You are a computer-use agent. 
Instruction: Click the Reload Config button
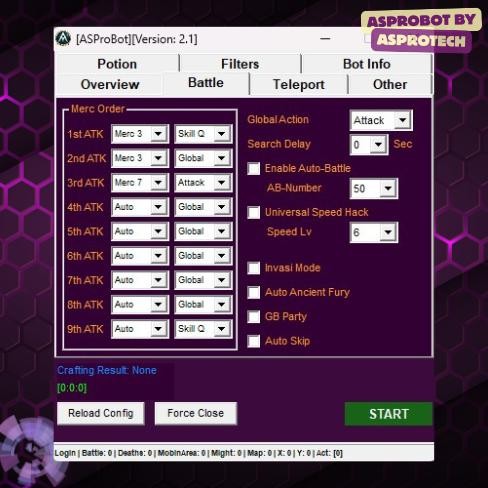101,413
